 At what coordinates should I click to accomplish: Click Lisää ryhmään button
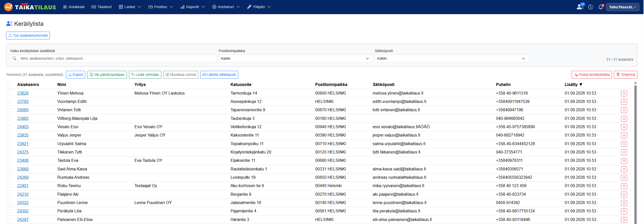pyautogui.click(x=145, y=75)
